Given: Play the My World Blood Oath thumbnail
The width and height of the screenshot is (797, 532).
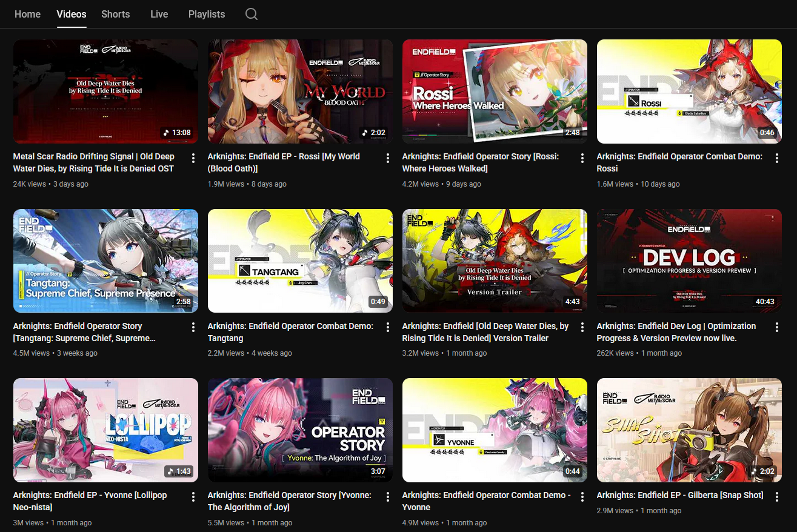Looking at the screenshot, I should pos(300,91).
